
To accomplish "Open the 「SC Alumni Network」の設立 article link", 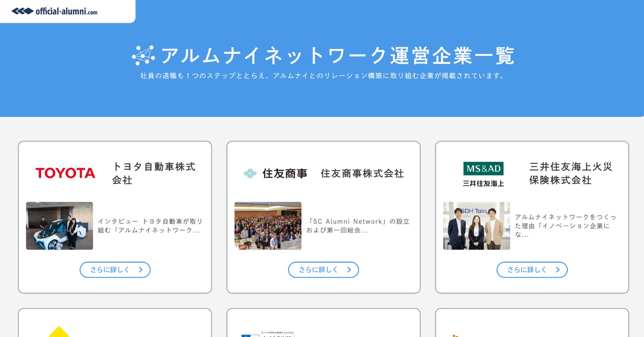I will [x=358, y=226].
